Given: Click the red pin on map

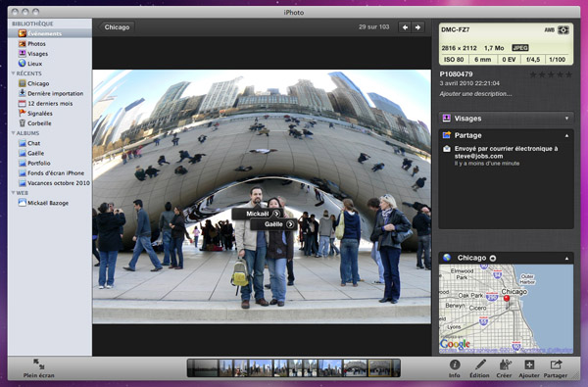Looking at the screenshot, I should point(507,299).
